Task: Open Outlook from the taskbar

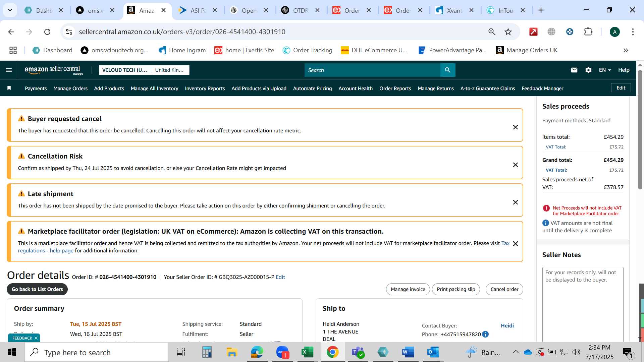Action: pyautogui.click(x=433, y=352)
